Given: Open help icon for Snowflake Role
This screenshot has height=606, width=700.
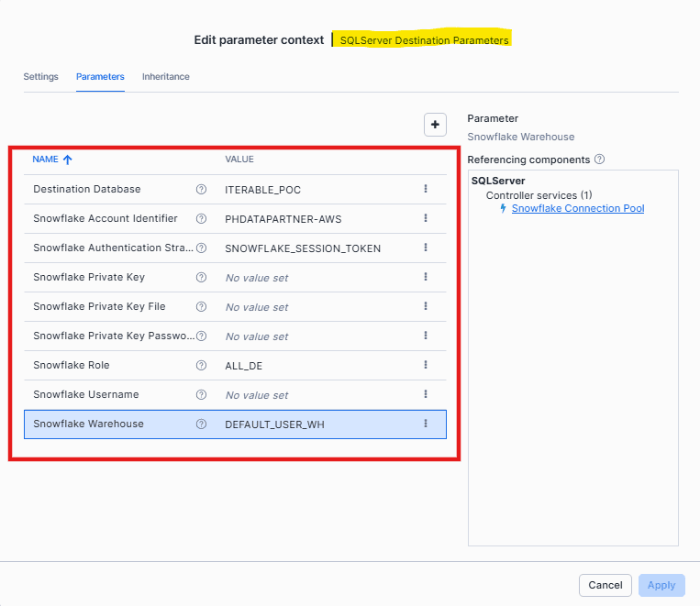Looking at the screenshot, I should pos(201,365).
